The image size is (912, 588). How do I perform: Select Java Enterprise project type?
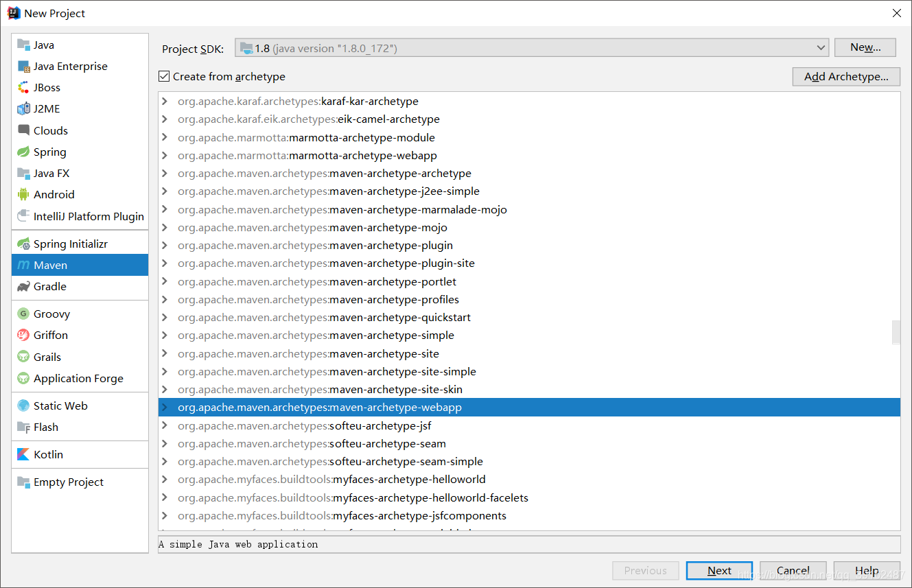[71, 66]
